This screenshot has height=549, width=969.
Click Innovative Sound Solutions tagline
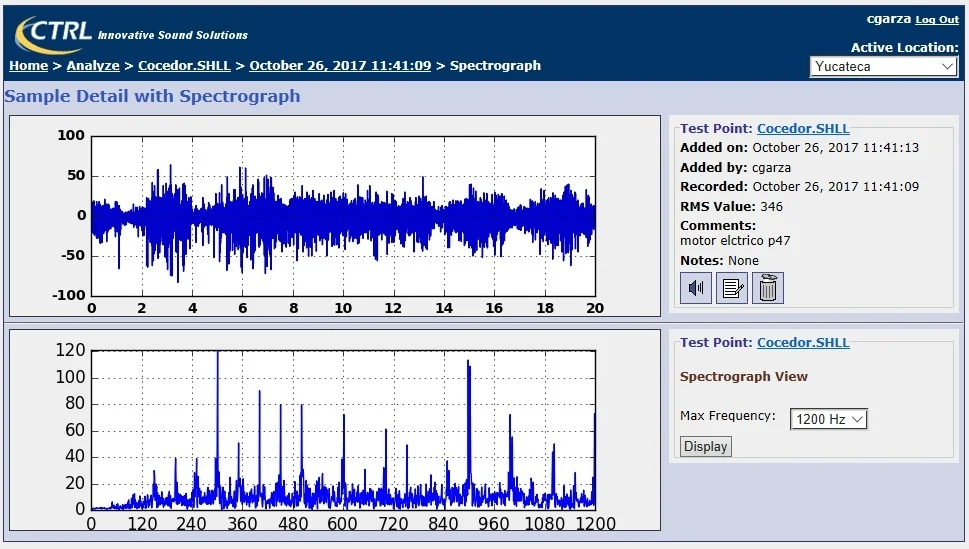point(172,35)
